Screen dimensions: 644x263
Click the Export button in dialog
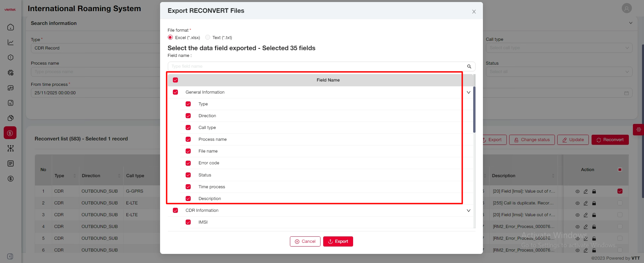pos(338,241)
